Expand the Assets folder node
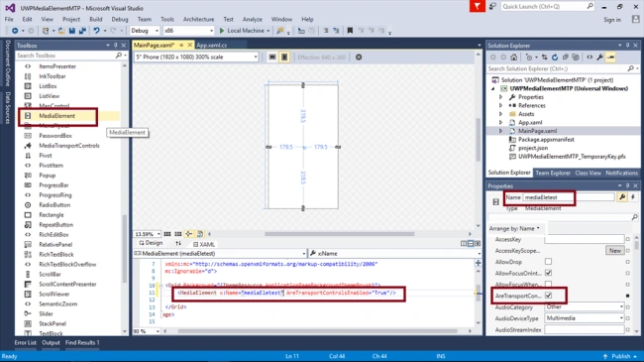The image size is (644, 362). point(500,114)
